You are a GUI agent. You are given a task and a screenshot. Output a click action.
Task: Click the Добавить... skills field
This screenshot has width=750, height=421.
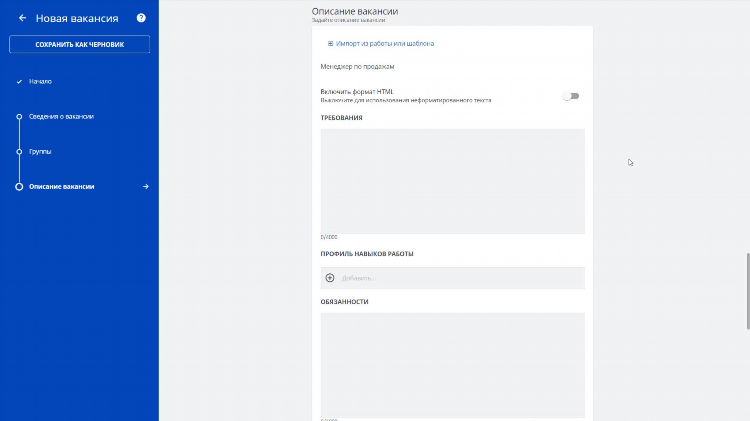452,278
